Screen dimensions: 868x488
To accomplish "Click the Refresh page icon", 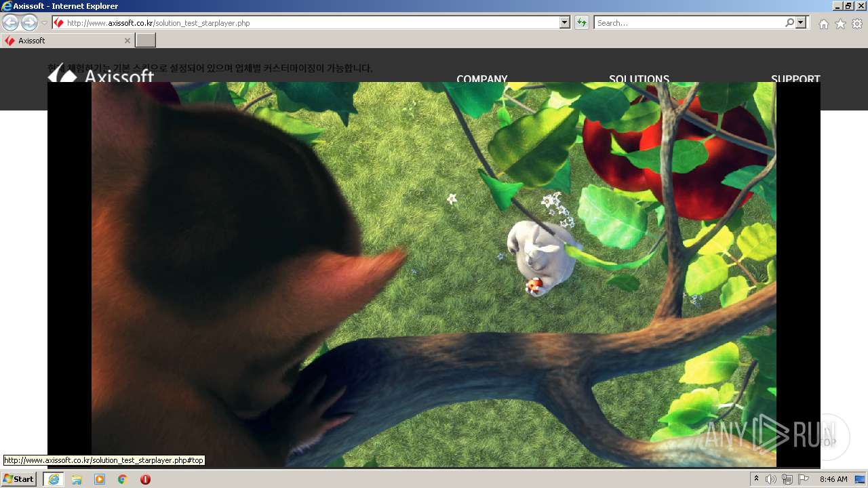I will tap(581, 23).
